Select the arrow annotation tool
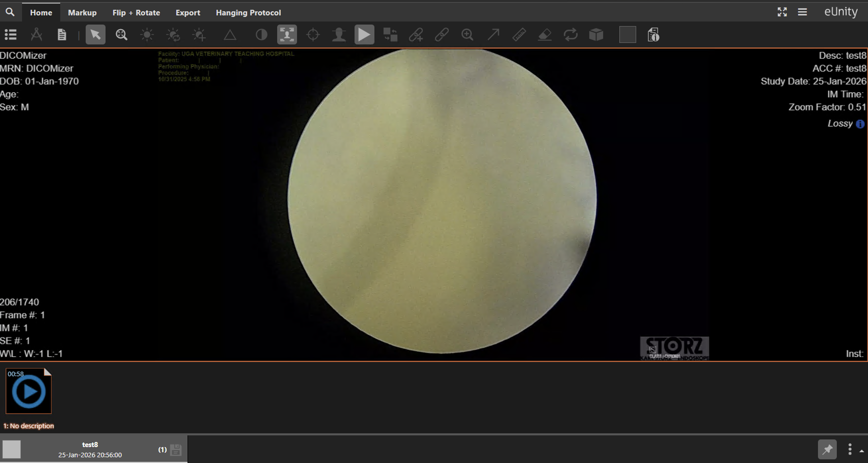This screenshot has width=868, height=463. (493, 34)
